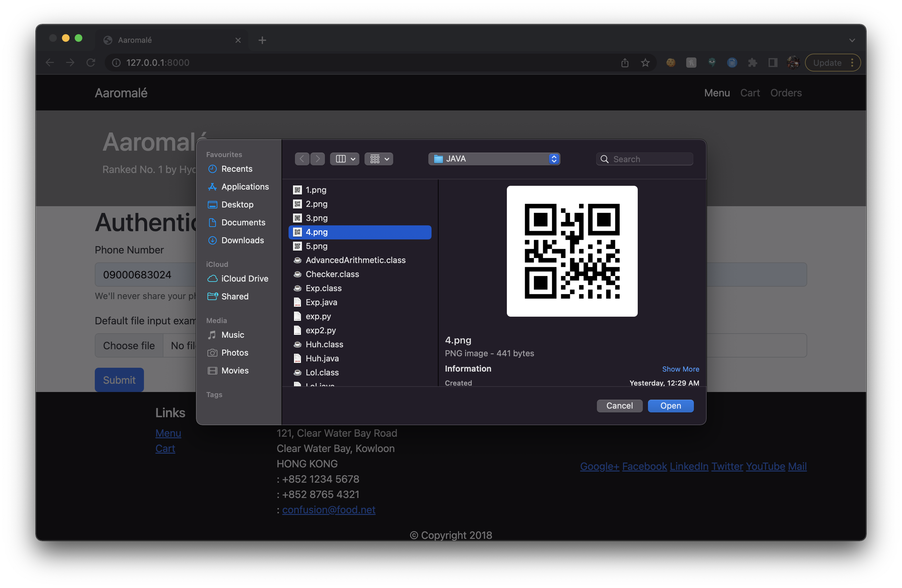Click the Update button in Chrome
This screenshot has height=588, width=902.
(x=827, y=63)
